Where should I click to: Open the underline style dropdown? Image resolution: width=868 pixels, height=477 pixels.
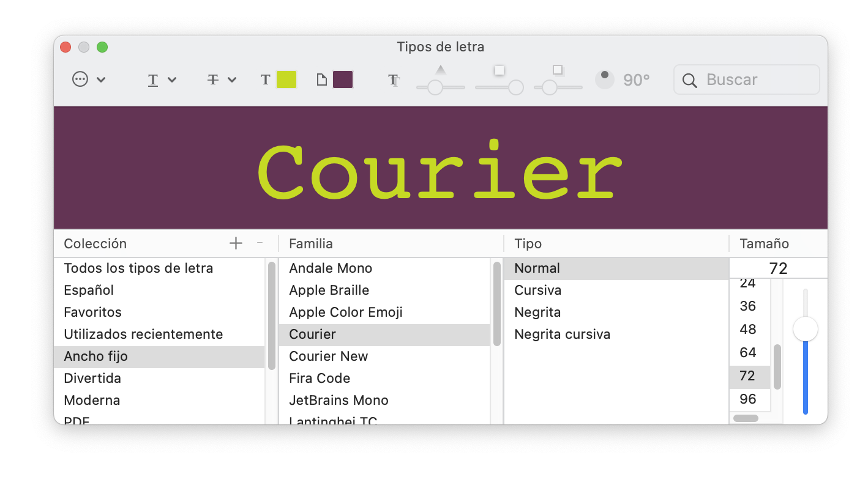162,79
